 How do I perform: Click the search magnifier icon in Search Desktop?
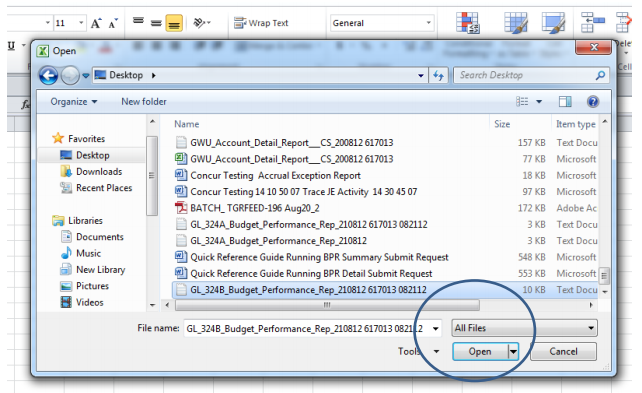click(600, 75)
